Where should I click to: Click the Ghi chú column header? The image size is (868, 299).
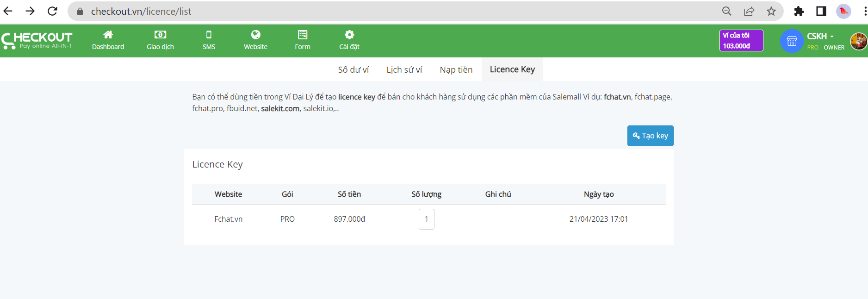[x=498, y=194]
